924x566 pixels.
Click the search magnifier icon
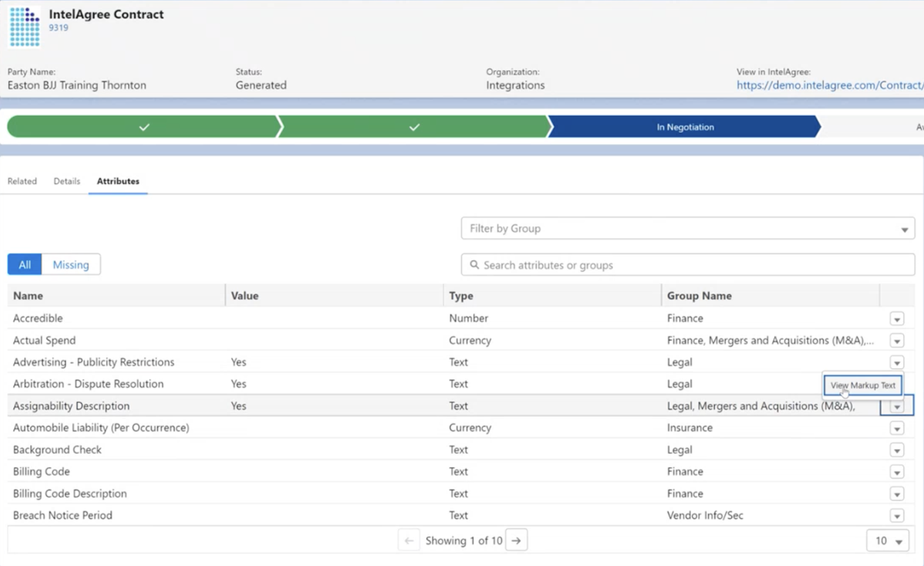click(474, 265)
